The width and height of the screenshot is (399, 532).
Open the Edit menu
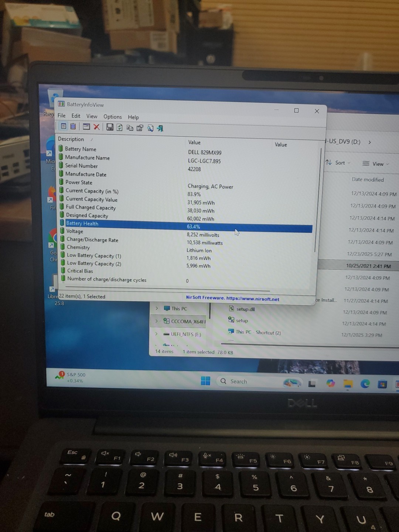click(x=76, y=116)
